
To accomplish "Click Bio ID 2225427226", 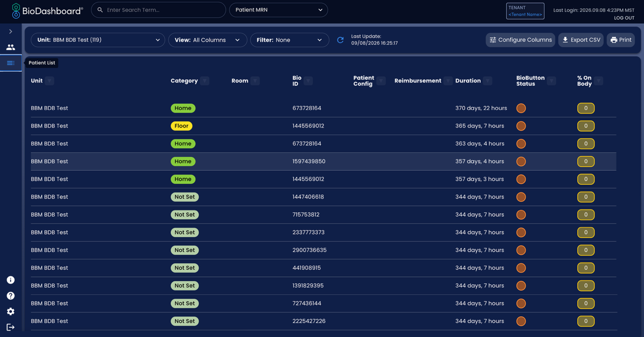I will point(309,321).
